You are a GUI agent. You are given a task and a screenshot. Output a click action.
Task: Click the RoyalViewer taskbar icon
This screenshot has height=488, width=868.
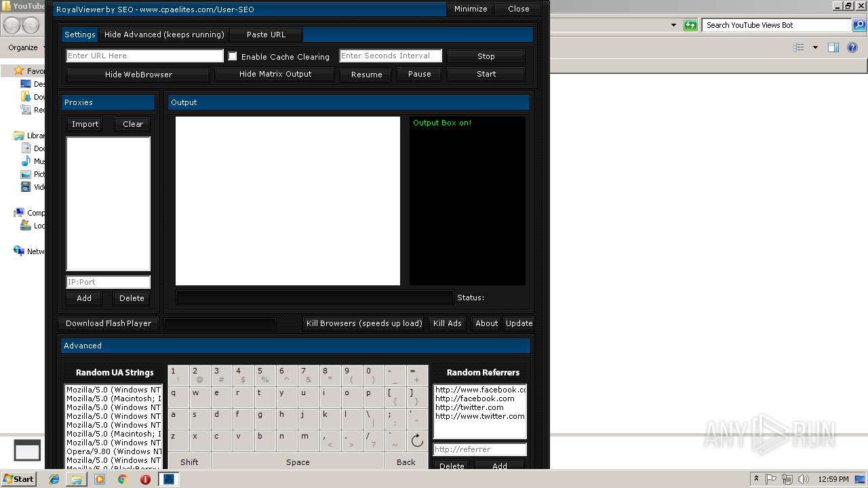click(169, 479)
